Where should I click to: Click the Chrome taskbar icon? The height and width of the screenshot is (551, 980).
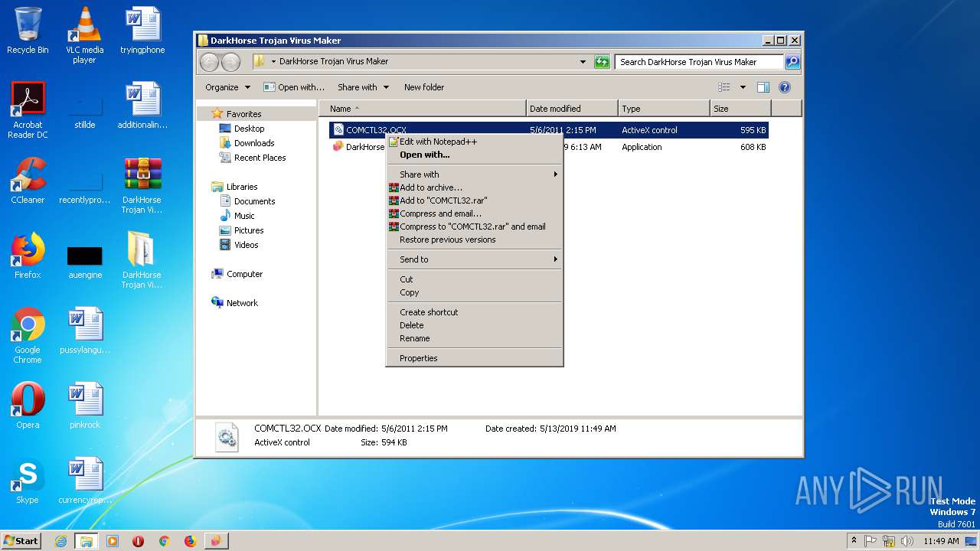click(164, 541)
